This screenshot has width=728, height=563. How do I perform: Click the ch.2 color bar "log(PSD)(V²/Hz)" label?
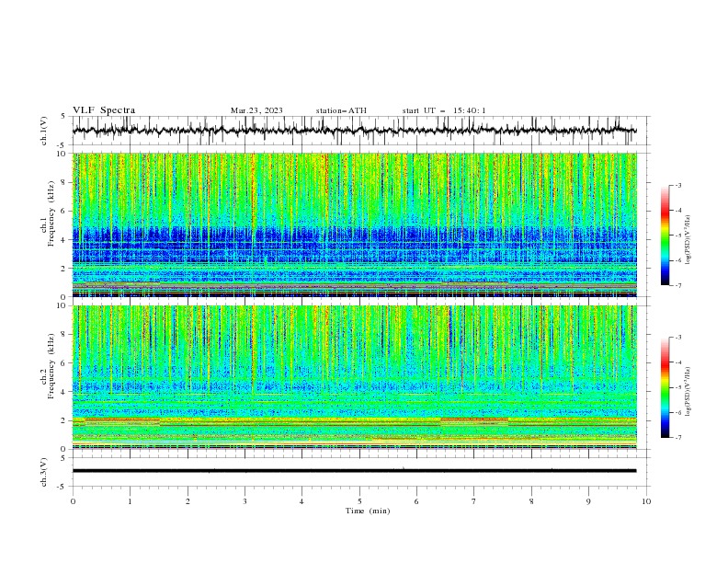coord(688,392)
